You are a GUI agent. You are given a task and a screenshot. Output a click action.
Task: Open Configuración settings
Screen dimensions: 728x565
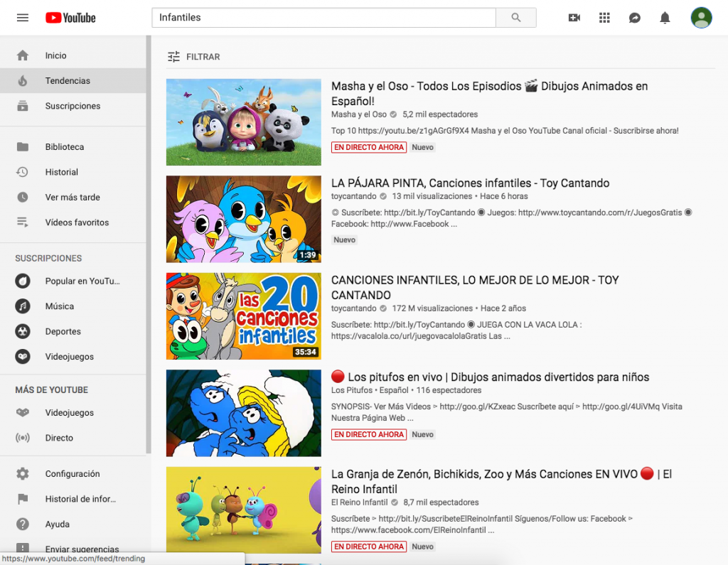72,473
